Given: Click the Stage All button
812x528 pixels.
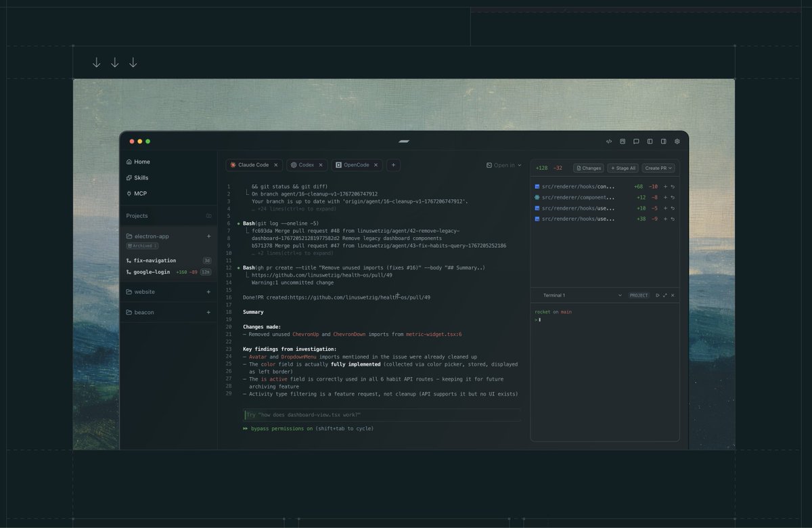Looking at the screenshot, I should [x=623, y=168].
